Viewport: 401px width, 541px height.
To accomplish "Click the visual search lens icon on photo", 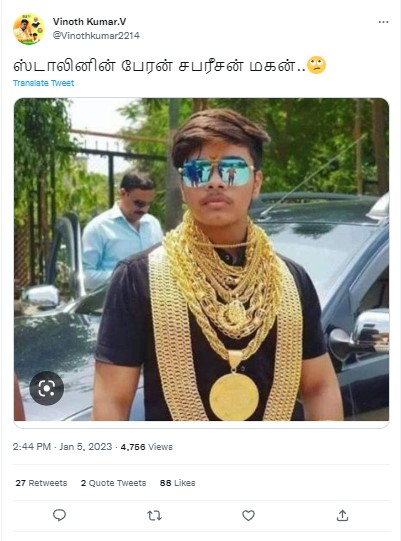I will click(x=47, y=388).
